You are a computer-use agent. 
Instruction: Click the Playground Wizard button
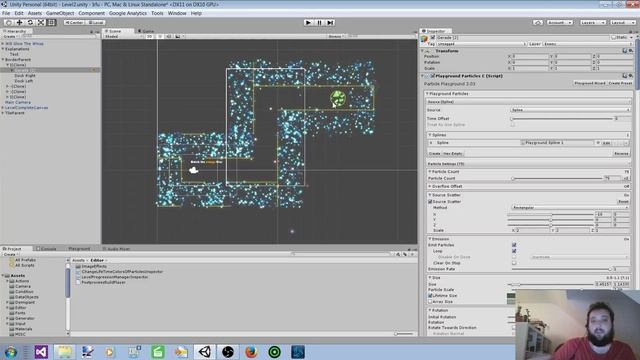589,83
